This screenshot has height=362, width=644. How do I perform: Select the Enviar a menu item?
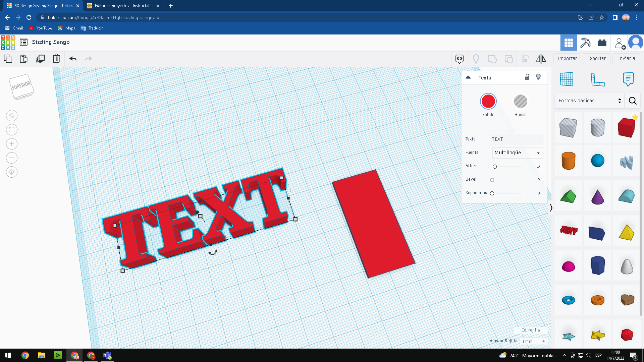point(627,58)
